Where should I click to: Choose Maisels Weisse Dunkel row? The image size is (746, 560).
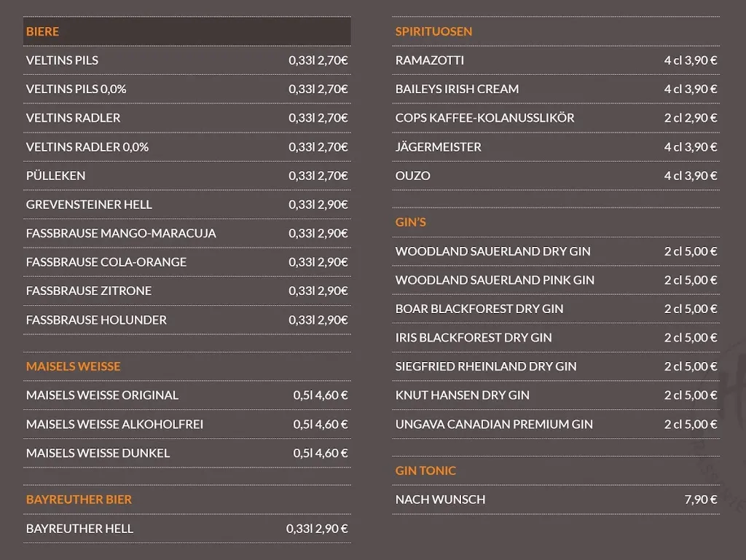(98, 453)
